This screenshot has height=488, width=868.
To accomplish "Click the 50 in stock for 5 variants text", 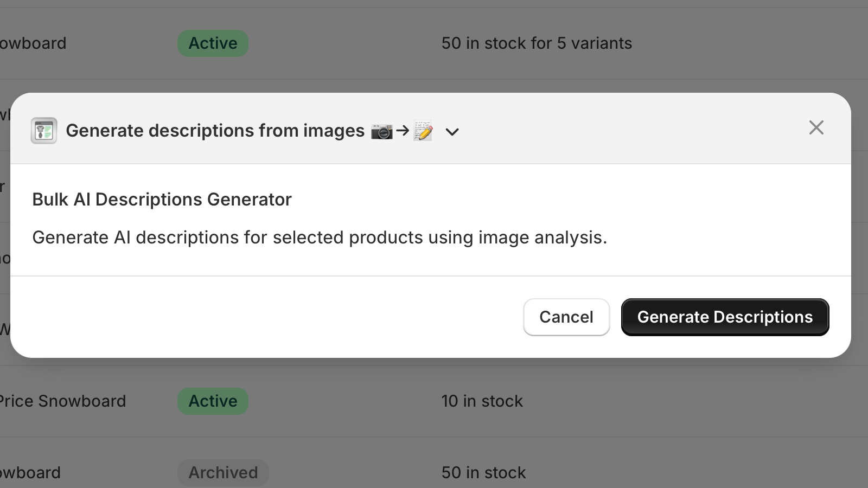I will (537, 43).
